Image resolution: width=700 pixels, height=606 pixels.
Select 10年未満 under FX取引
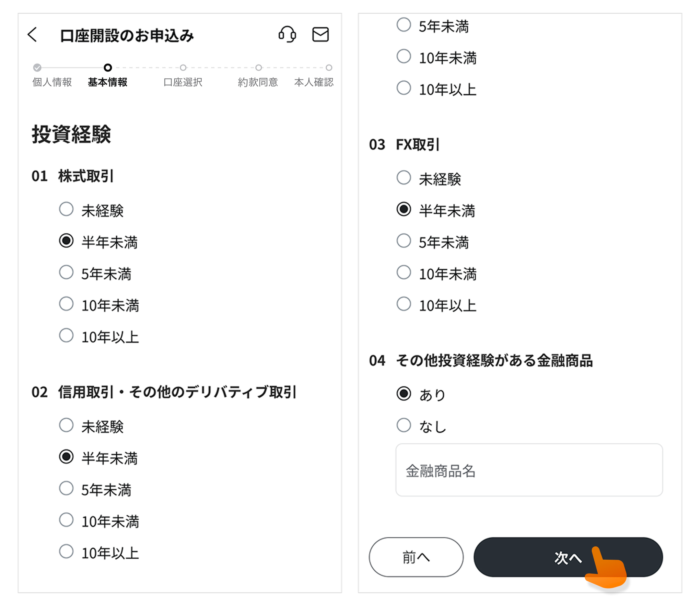403,273
